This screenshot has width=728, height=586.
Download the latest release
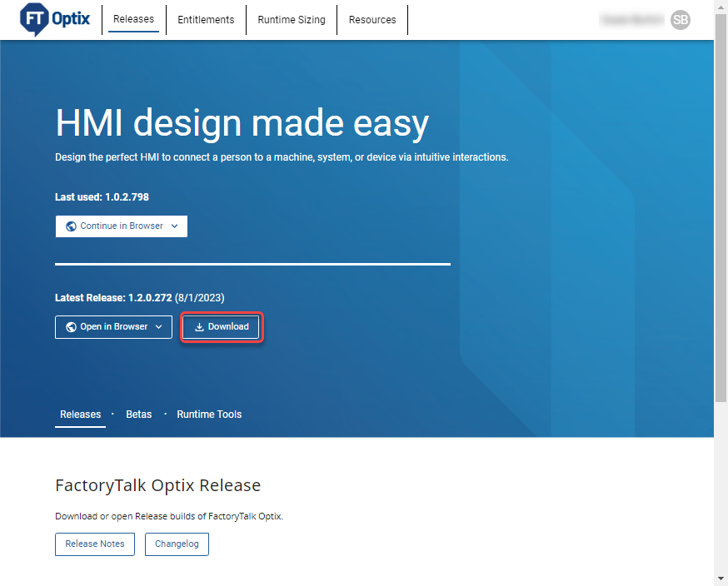click(222, 327)
